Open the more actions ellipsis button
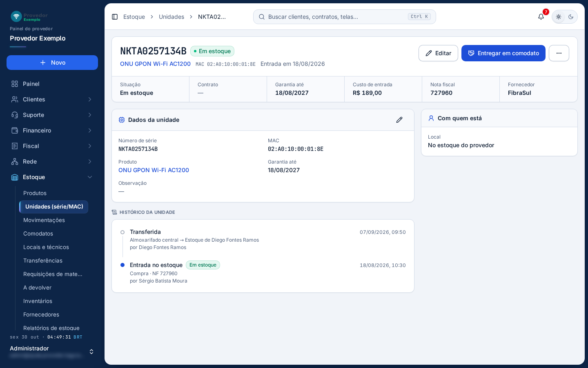588x368 pixels. pyautogui.click(x=559, y=53)
